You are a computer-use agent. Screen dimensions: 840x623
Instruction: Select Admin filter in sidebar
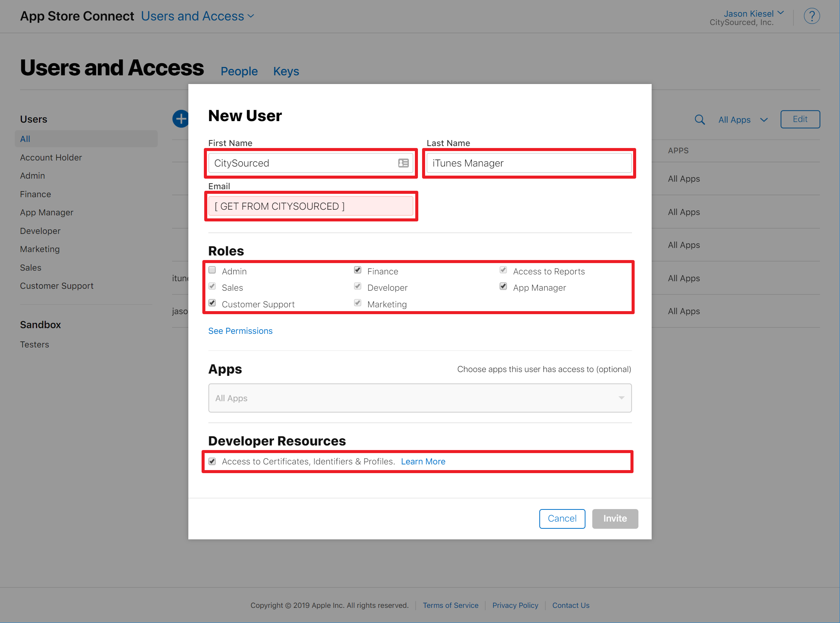[33, 176]
